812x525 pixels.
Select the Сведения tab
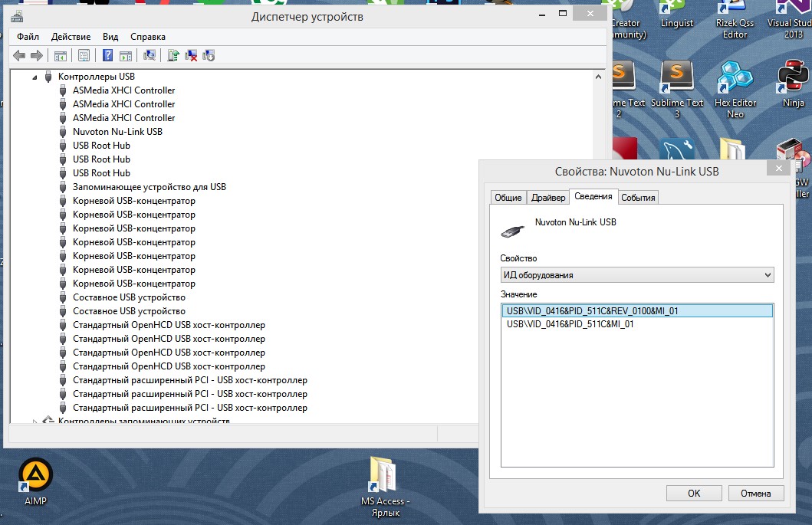tap(593, 196)
